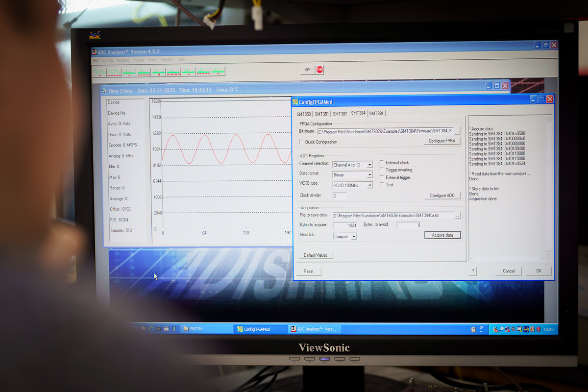
Task: Open the Channel selection dropdown
Action: click(x=352, y=165)
